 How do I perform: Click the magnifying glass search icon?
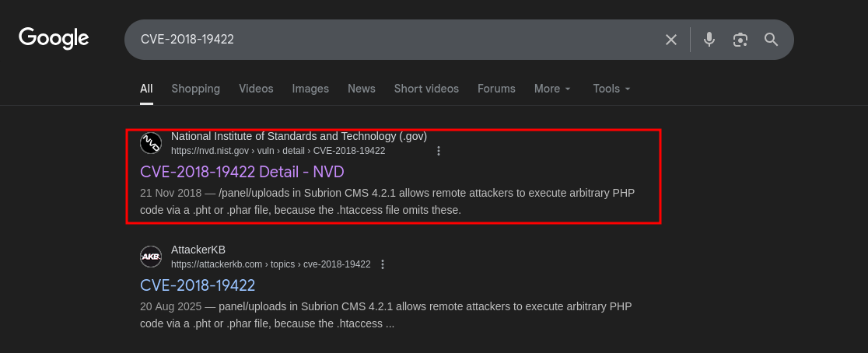[x=772, y=40]
